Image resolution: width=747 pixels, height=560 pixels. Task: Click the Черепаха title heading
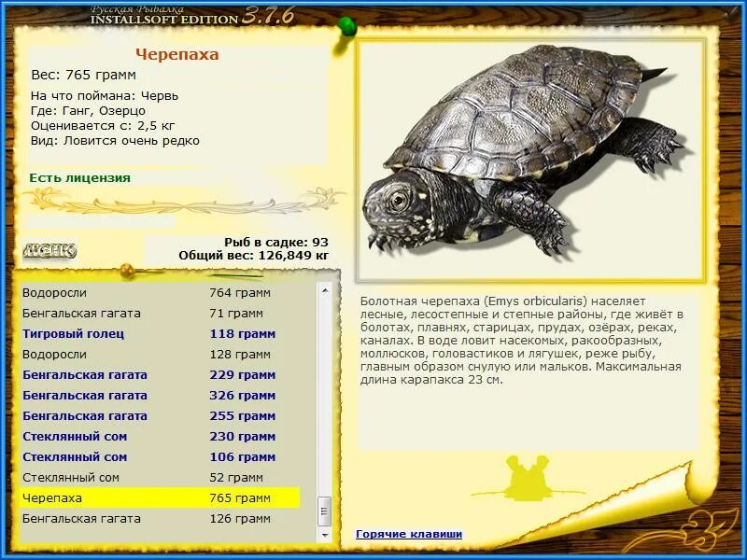tap(177, 54)
